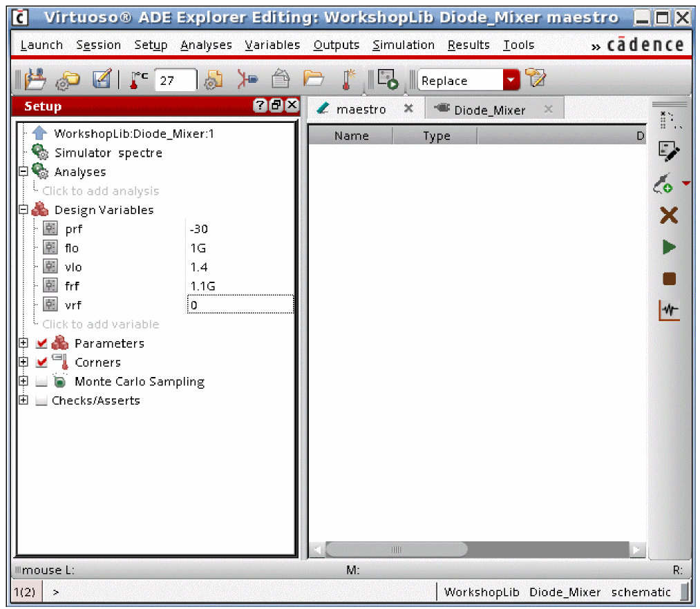Click 'Click to add variable'
The height and width of the screenshot is (609, 700).
[x=100, y=324]
